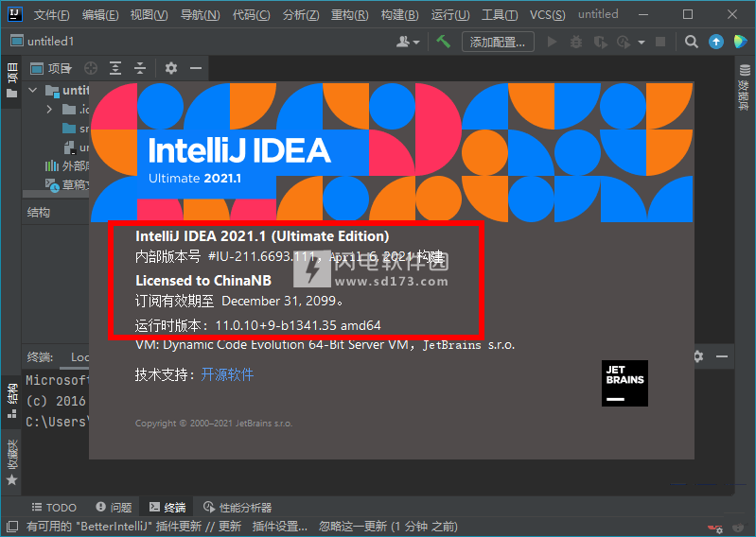The height and width of the screenshot is (537, 756).
Task: Open the 导航(N) menu
Action: pos(200,15)
